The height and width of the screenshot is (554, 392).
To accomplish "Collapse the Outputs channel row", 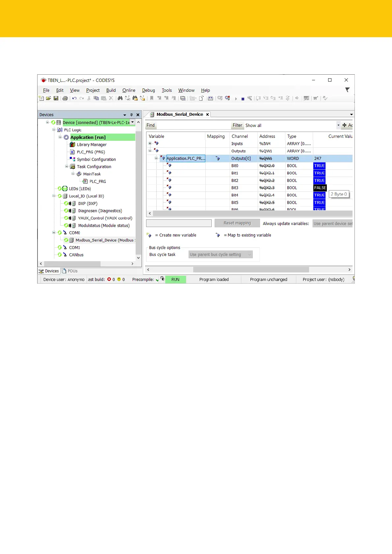I will coord(150,151).
